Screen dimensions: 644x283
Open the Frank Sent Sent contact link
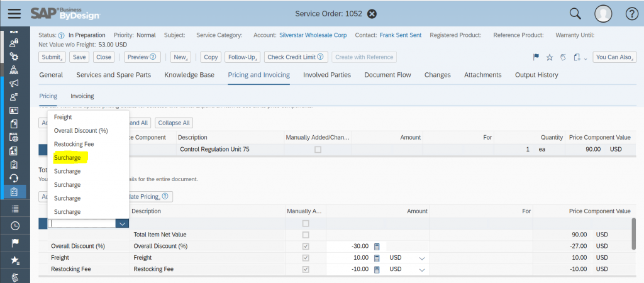[401, 35]
